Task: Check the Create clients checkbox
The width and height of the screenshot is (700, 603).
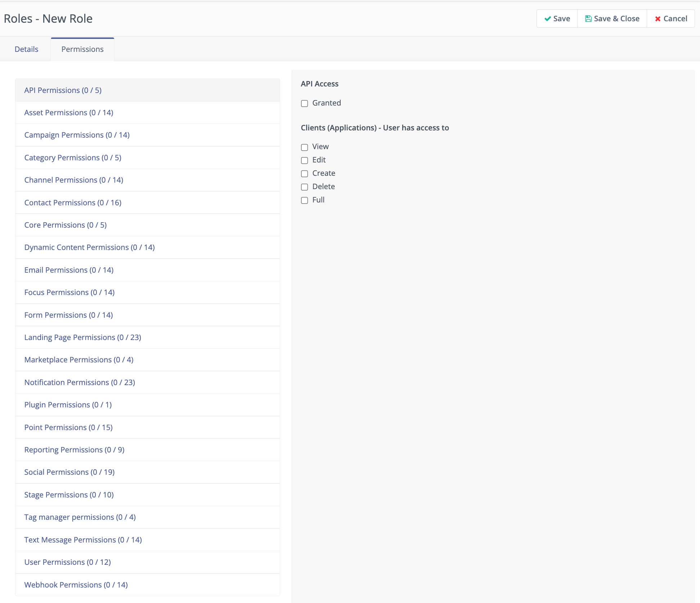Action: [x=305, y=174]
